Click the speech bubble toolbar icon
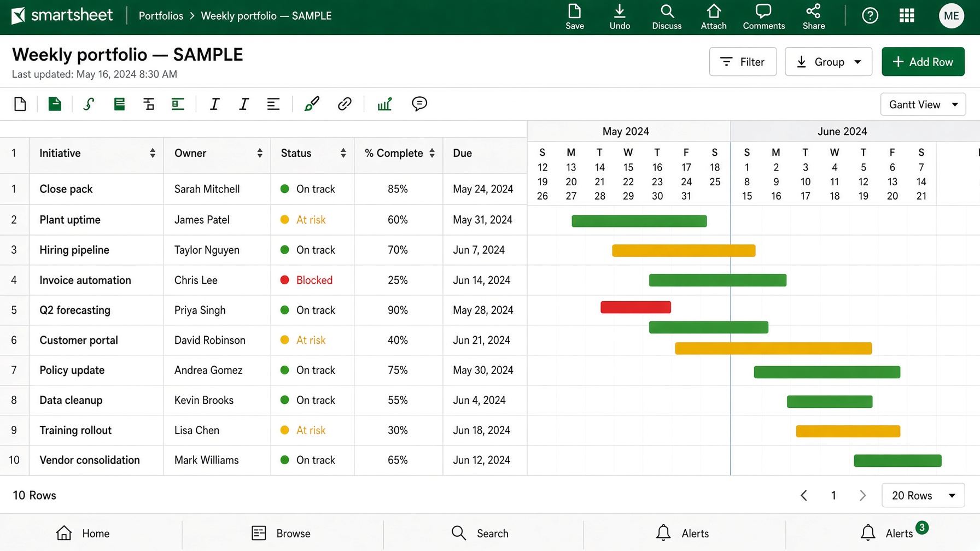980x551 pixels. 419,104
